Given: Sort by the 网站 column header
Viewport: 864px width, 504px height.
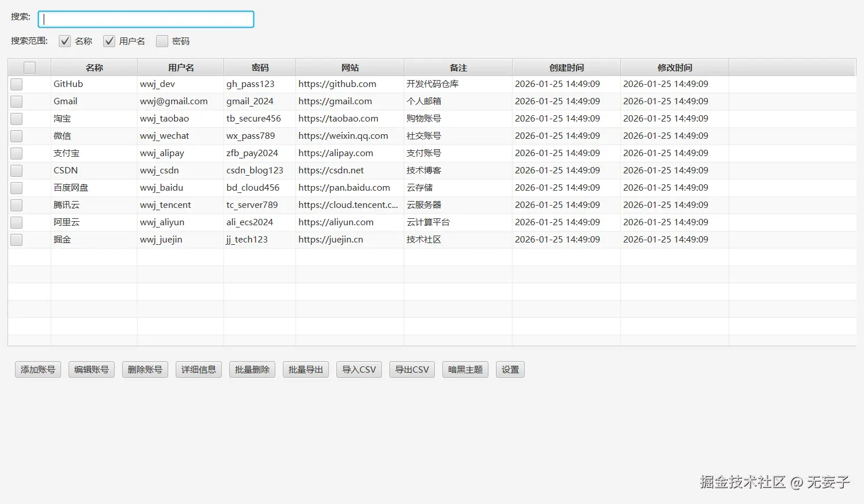Looking at the screenshot, I should (x=350, y=67).
